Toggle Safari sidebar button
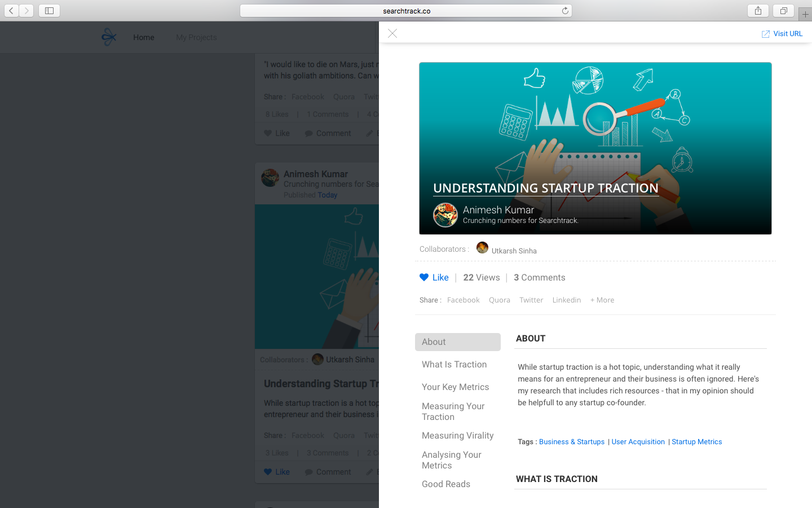 pyautogui.click(x=49, y=11)
